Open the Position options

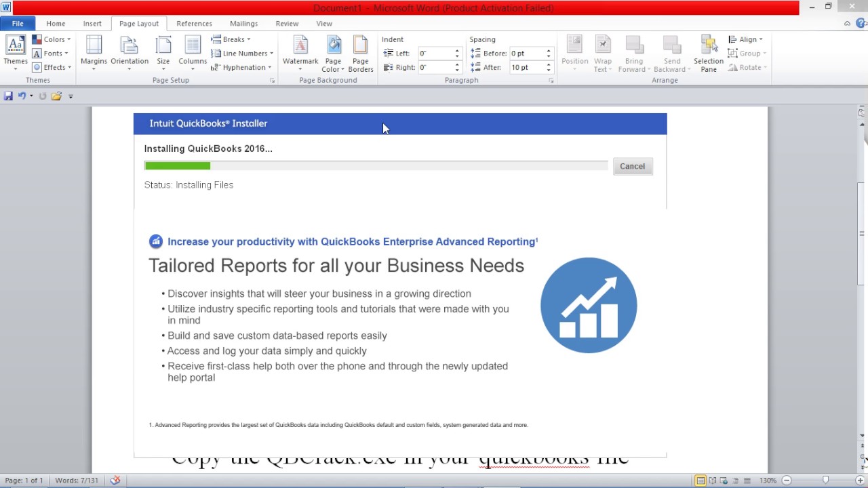(574, 53)
